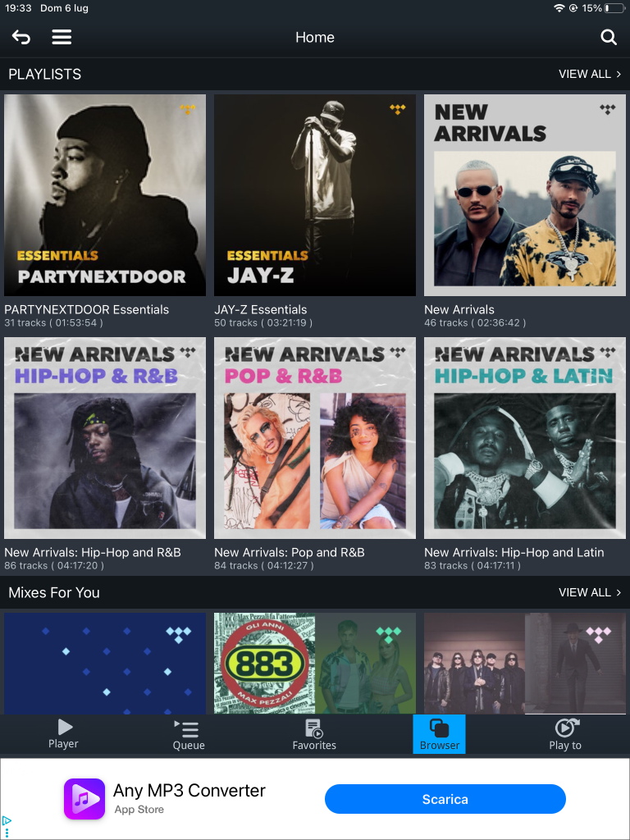630x840 pixels.
Task: Open the 883 Max Pezzali mix
Action: click(x=315, y=663)
